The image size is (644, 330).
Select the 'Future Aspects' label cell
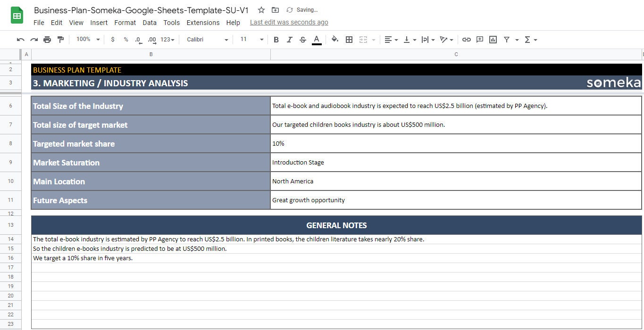[151, 200]
